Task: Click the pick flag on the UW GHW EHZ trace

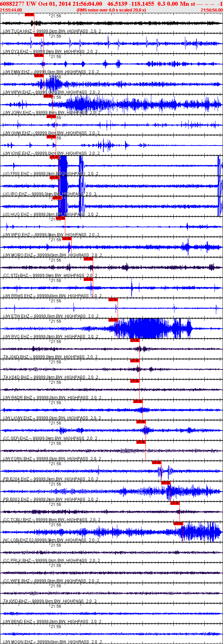Action: click(x=51, y=116)
